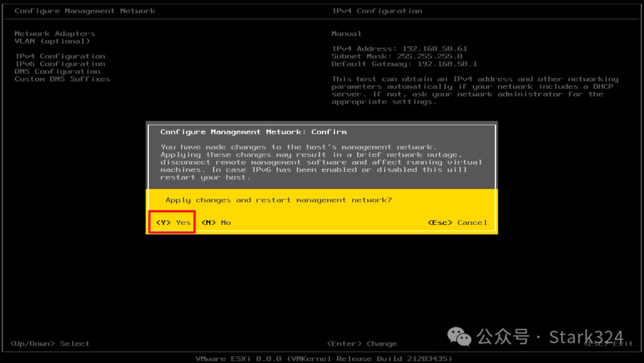The width and height of the screenshot is (644, 363).
Task: Click the <Up/Down> Select hint
Action: 49,344
